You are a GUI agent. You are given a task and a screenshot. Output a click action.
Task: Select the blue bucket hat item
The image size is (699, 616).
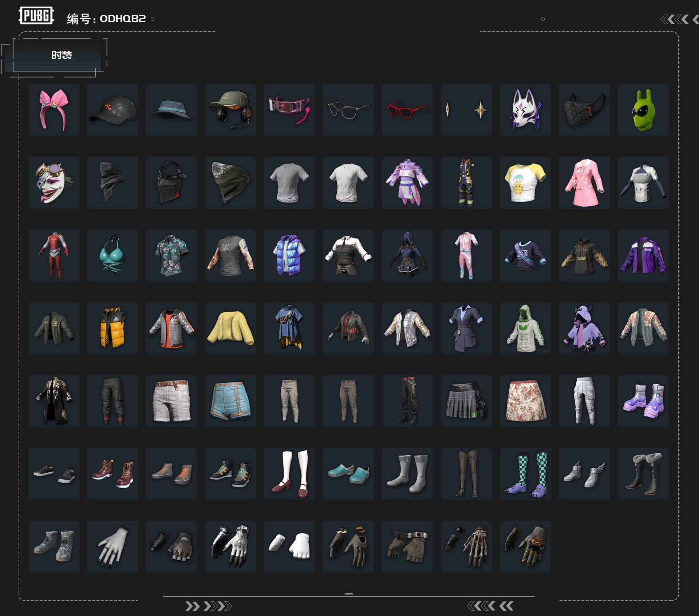(171, 110)
